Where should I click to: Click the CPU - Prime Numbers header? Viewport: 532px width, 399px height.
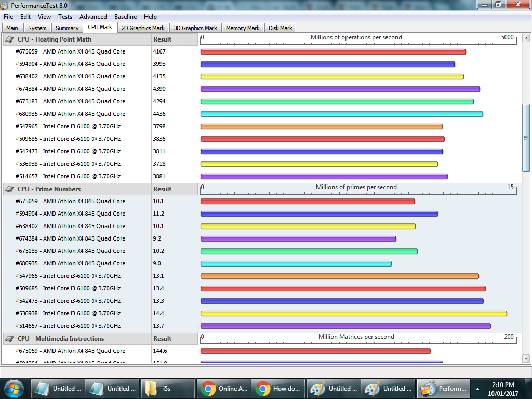tap(77, 189)
